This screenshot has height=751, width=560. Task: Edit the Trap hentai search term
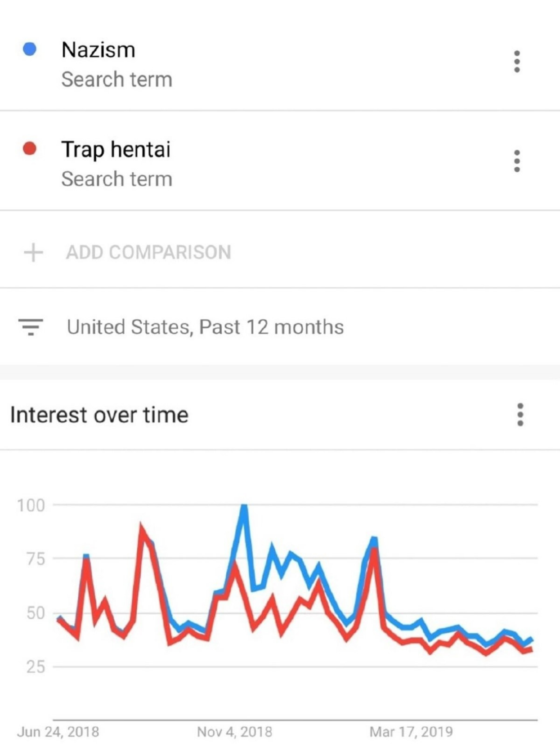pyautogui.click(x=115, y=149)
